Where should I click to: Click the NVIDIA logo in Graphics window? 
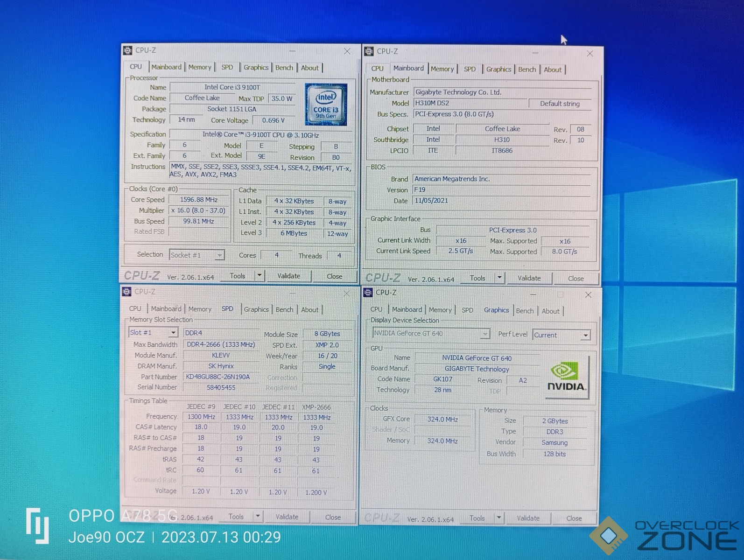click(x=566, y=378)
